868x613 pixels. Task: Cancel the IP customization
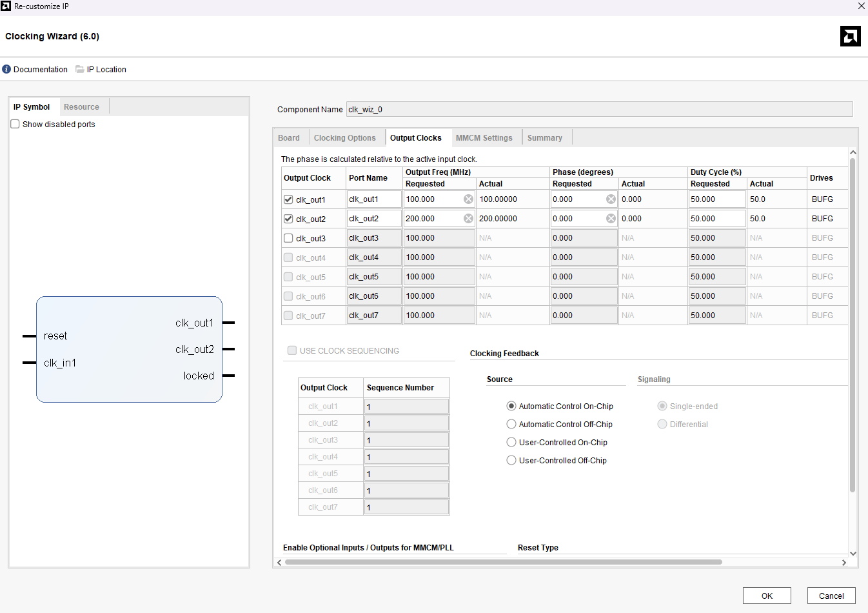point(831,596)
